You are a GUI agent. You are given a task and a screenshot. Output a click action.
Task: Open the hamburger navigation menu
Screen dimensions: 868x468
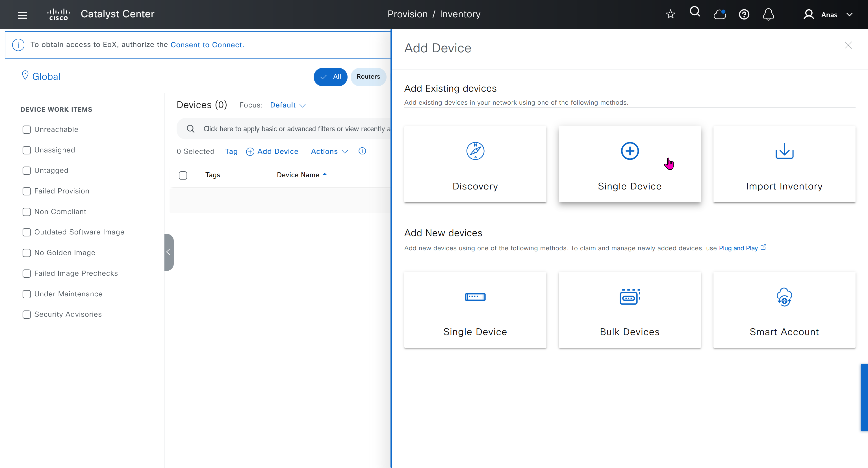point(22,15)
